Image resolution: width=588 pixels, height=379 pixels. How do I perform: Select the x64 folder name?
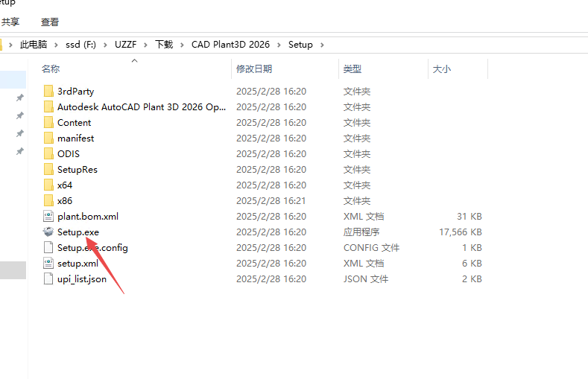[65, 185]
